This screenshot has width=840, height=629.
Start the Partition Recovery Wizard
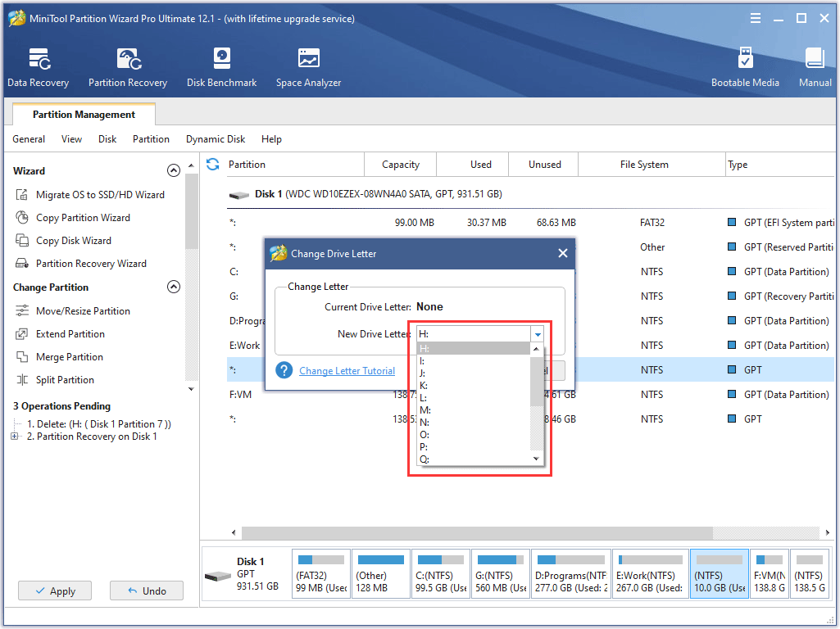pyautogui.click(x=90, y=264)
